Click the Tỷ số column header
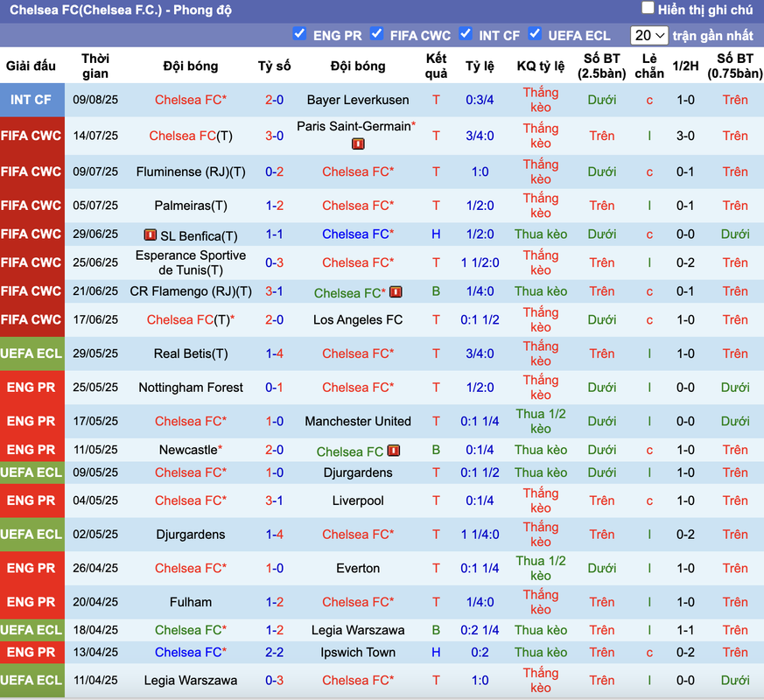 point(274,66)
